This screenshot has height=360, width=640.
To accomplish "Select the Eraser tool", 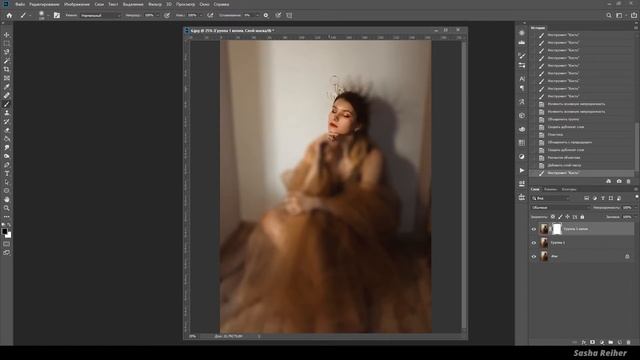I will coord(7,130).
